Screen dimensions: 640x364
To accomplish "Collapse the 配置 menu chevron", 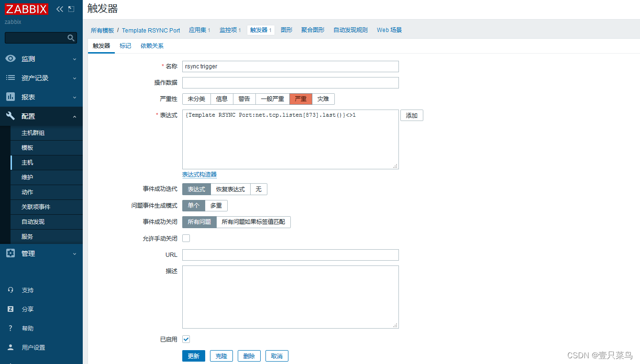I will pos(74,116).
